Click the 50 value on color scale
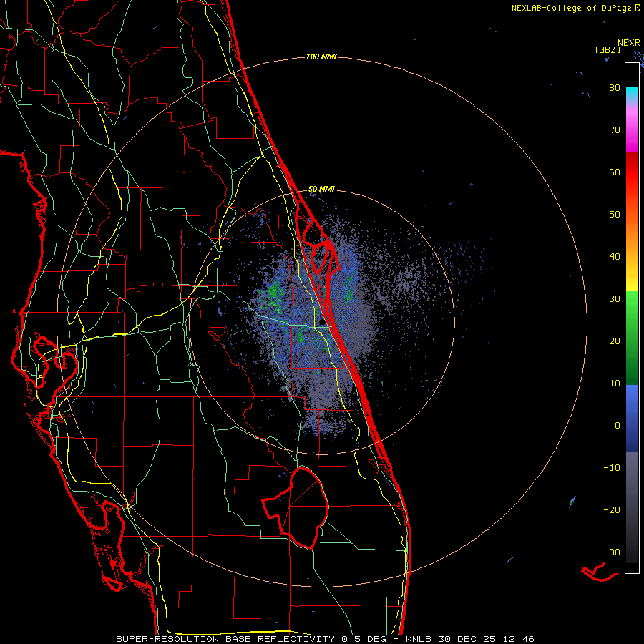This screenshot has height=644, width=644. [615, 215]
